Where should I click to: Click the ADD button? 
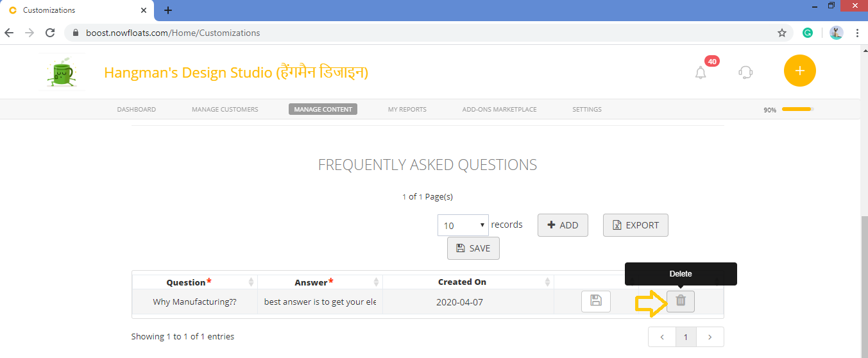[x=563, y=225]
